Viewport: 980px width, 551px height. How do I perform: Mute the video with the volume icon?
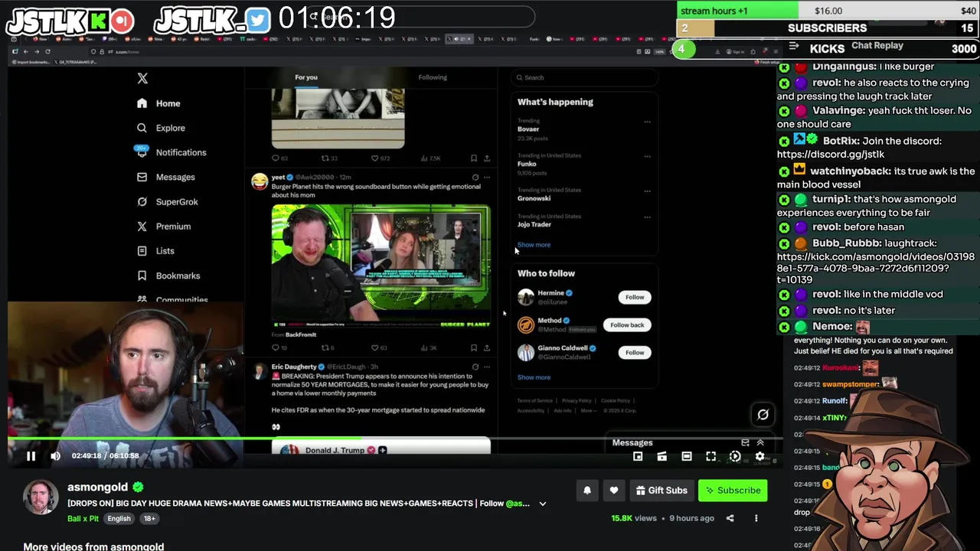tap(55, 456)
